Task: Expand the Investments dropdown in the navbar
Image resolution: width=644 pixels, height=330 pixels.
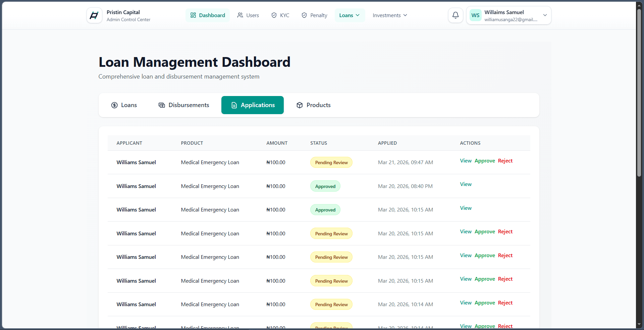Action: point(390,15)
